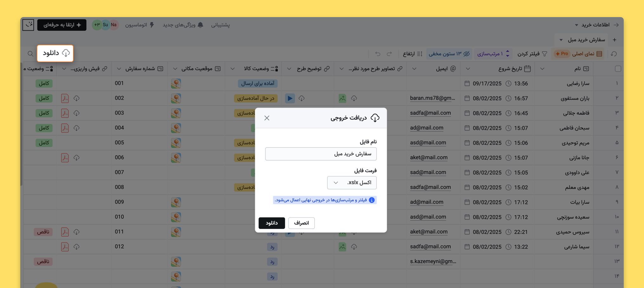Click order number cell 010
644x288 pixels.
click(x=139, y=217)
